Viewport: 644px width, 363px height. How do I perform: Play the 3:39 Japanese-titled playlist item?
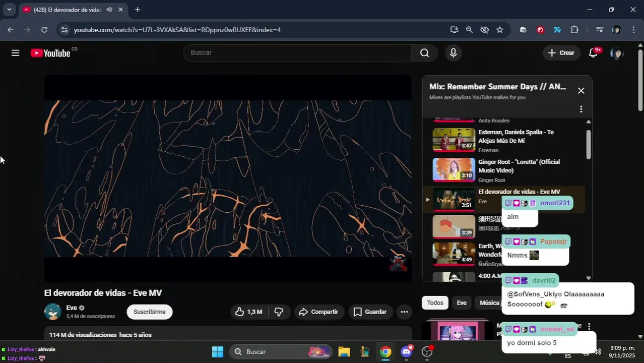pyautogui.click(x=454, y=227)
